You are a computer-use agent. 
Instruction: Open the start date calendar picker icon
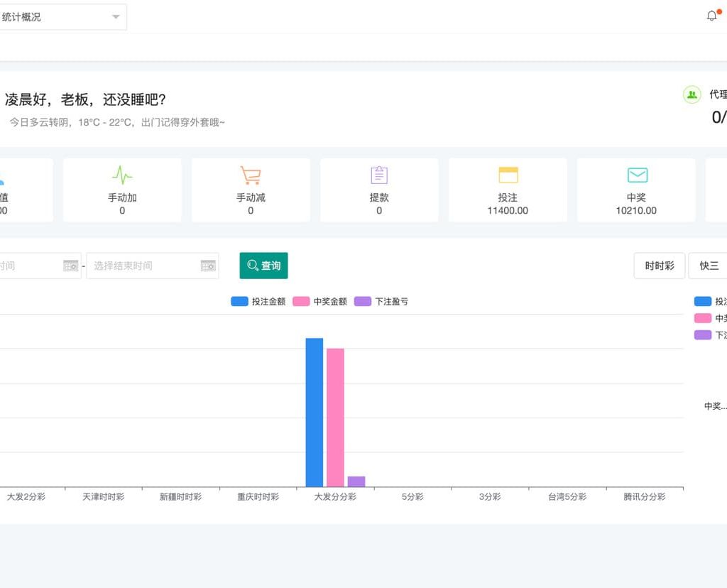pos(70,266)
